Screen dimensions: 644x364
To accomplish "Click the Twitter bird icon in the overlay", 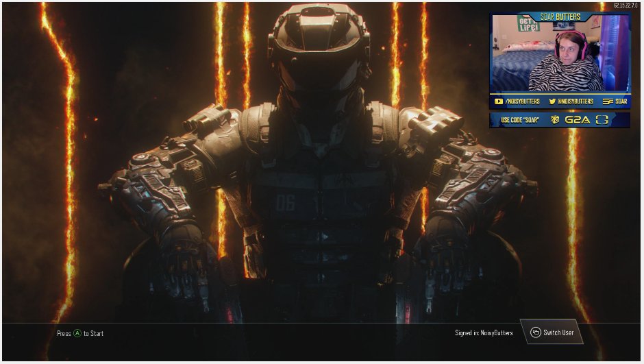I will 552,101.
